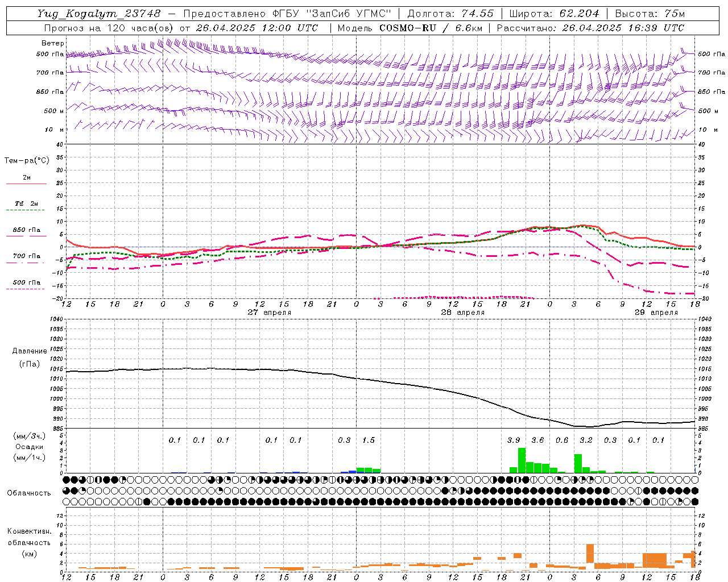Choose the 700 гПа temperature legend entry
728x582 pixels.
(26, 256)
